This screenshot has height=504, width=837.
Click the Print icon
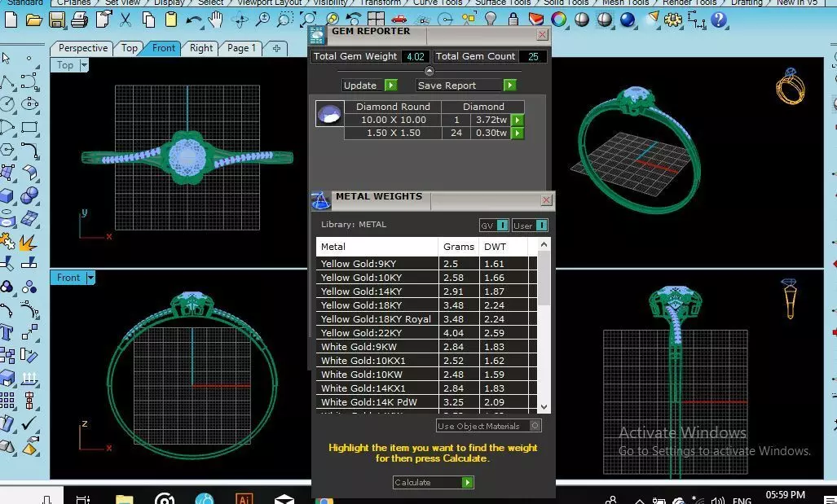[x=79, y=20]
